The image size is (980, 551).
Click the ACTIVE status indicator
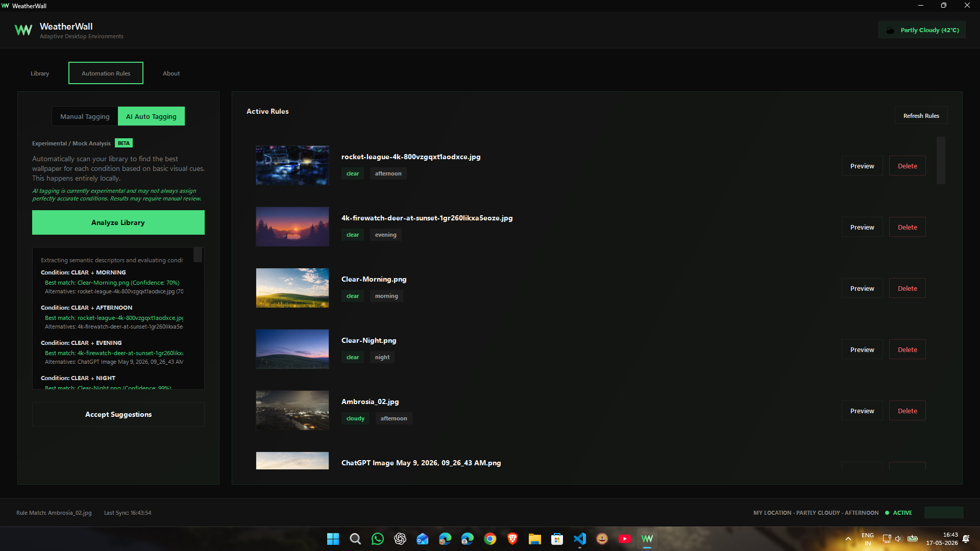898,513
